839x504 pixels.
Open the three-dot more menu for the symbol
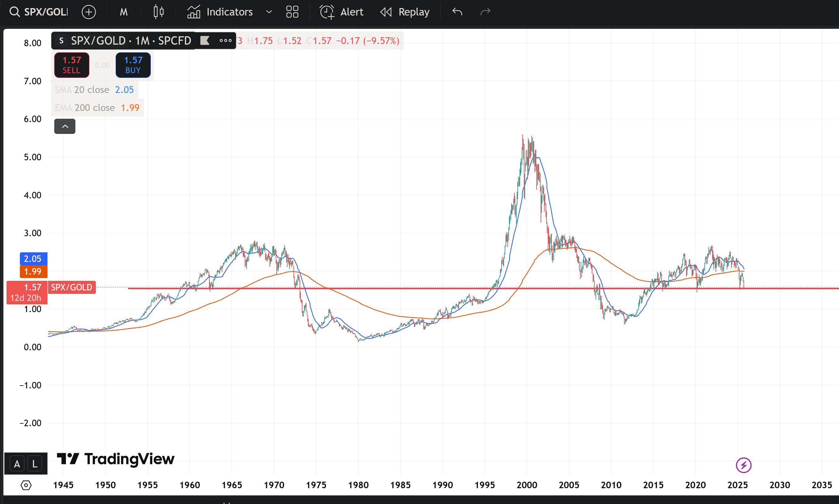pos(225,41)
